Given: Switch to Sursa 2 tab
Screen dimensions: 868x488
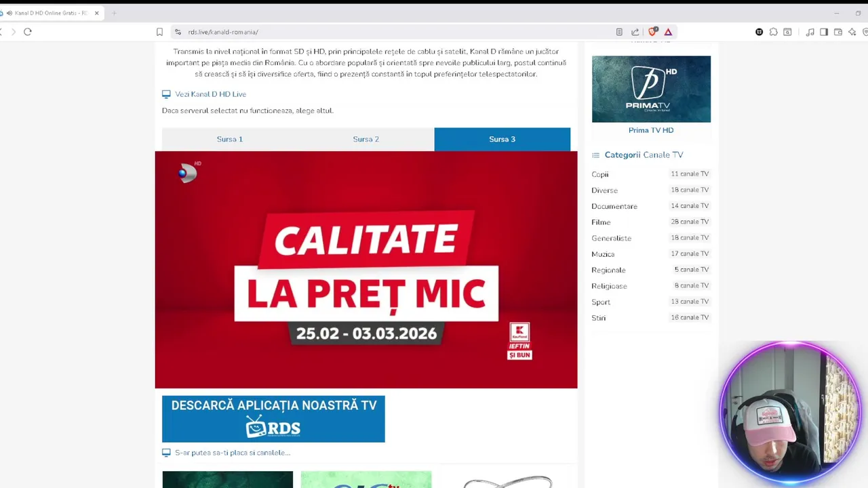Looking at the screenshot, I should [366, 139].
